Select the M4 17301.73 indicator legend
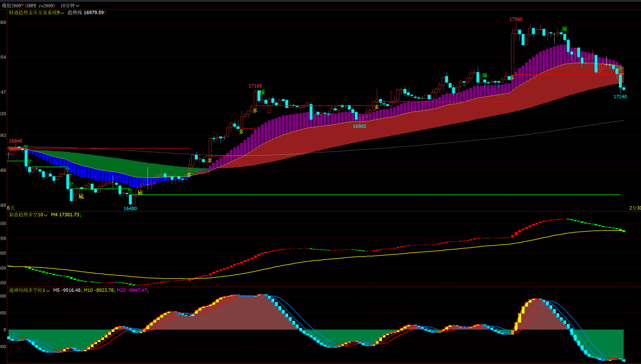This screenshot has width=641, height=364. click(x=66, y=215)
